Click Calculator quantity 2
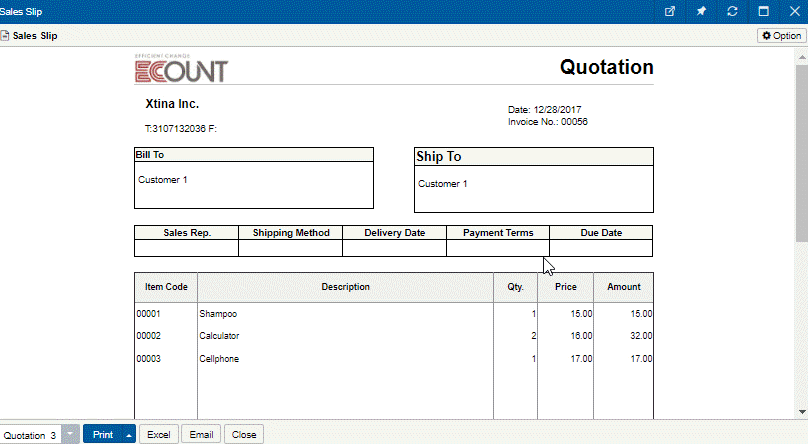Image resolution: width=808 pixels, height=444 pixels. pyautogui.click(x=534, y=336)
